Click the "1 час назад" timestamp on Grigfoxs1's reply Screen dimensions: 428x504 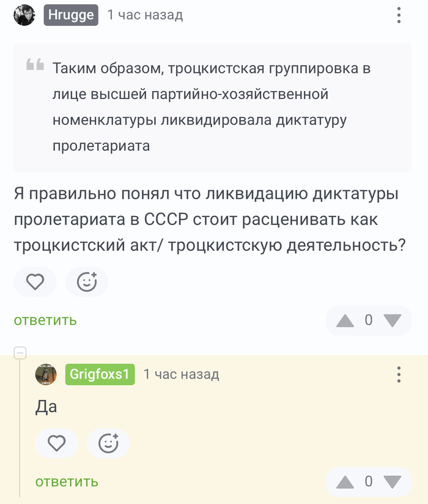pos(181,374)
